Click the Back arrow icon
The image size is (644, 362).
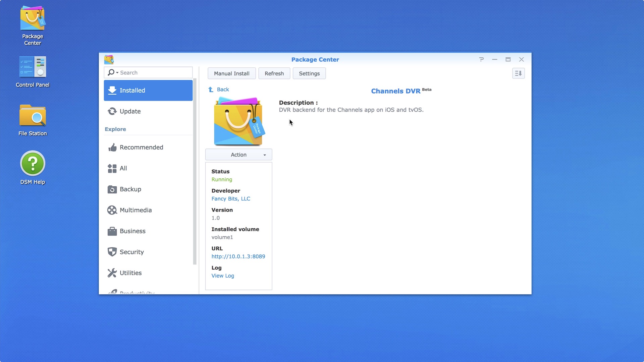211,89
